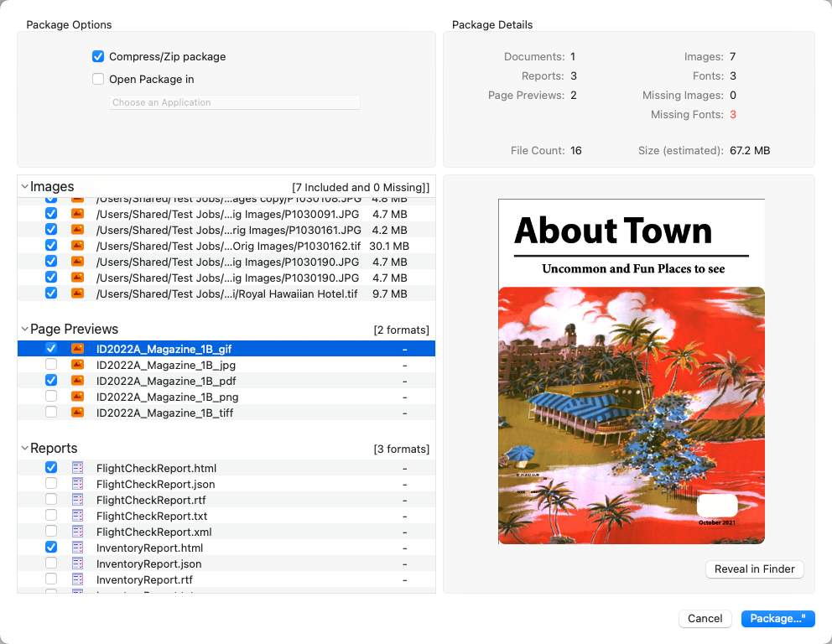Collapse the Reports section
The height and width of the screenshot is (644, 832).
[24, 449]
